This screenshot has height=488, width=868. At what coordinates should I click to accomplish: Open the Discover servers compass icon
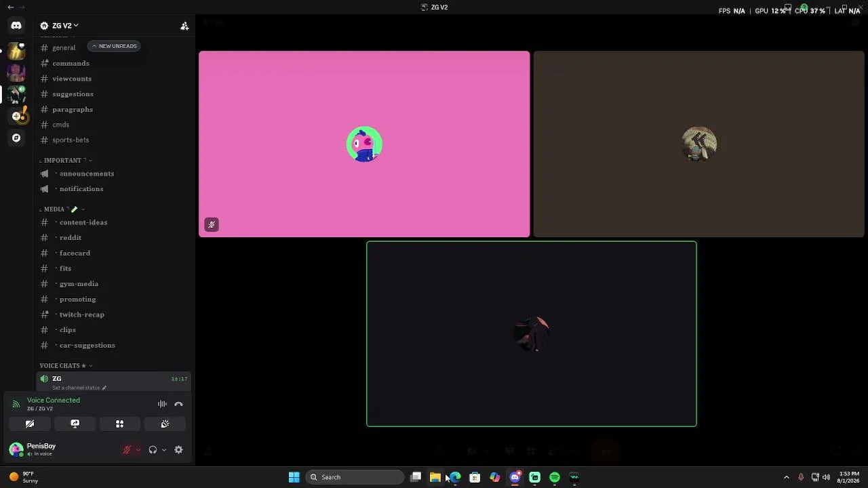pos(16,138)
